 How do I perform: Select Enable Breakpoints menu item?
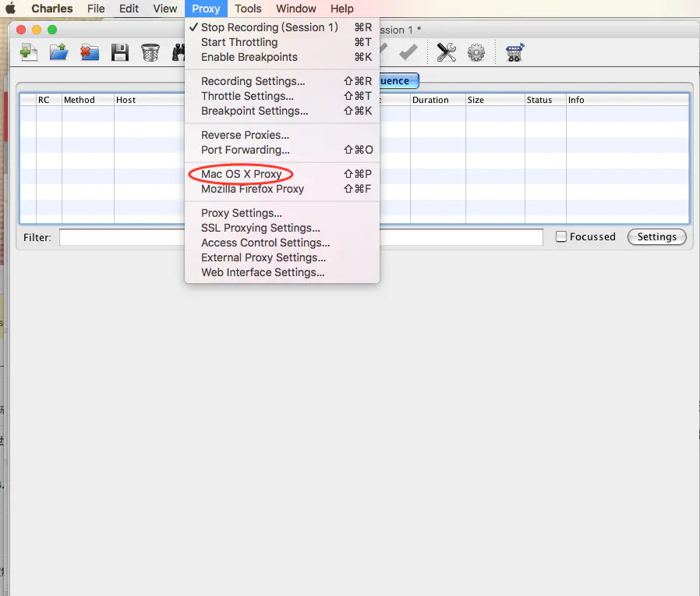point(282,57)
